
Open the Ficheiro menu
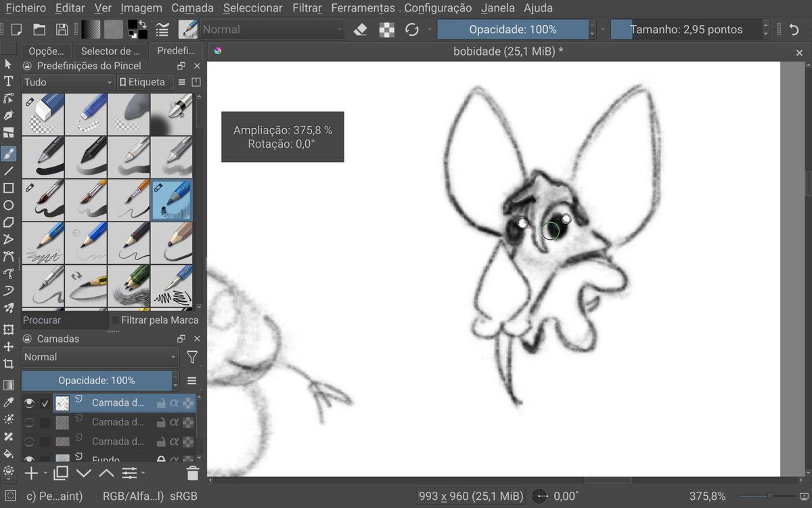coord(26,8)
